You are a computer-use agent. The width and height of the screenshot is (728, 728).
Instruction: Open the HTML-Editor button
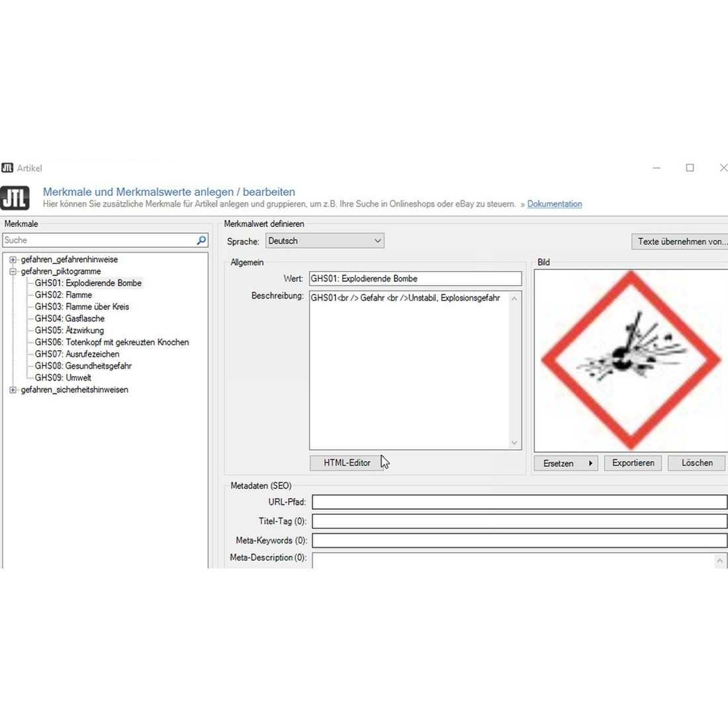pos(347,463)
